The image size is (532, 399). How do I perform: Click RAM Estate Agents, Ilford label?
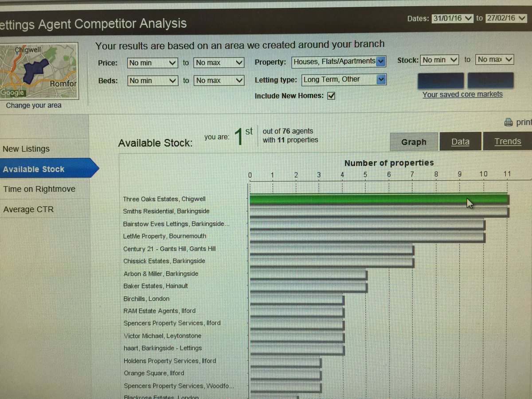(159, 311)
